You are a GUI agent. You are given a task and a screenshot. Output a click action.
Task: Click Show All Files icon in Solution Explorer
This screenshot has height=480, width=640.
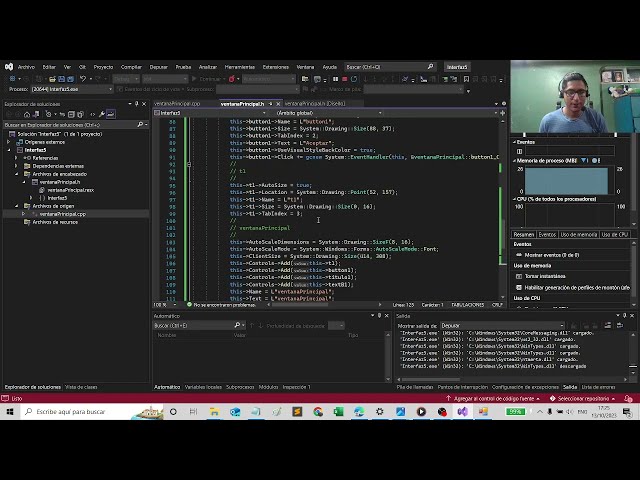pos(80,114)
